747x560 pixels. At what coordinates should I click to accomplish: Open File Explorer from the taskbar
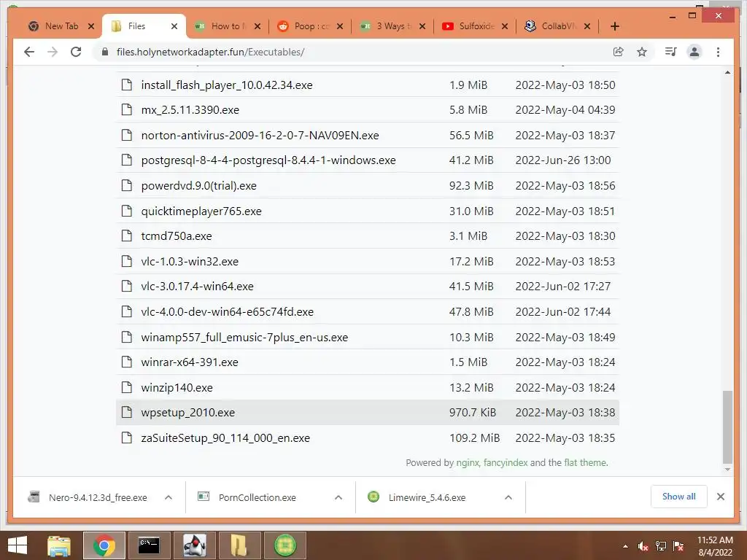pos(59,545)
